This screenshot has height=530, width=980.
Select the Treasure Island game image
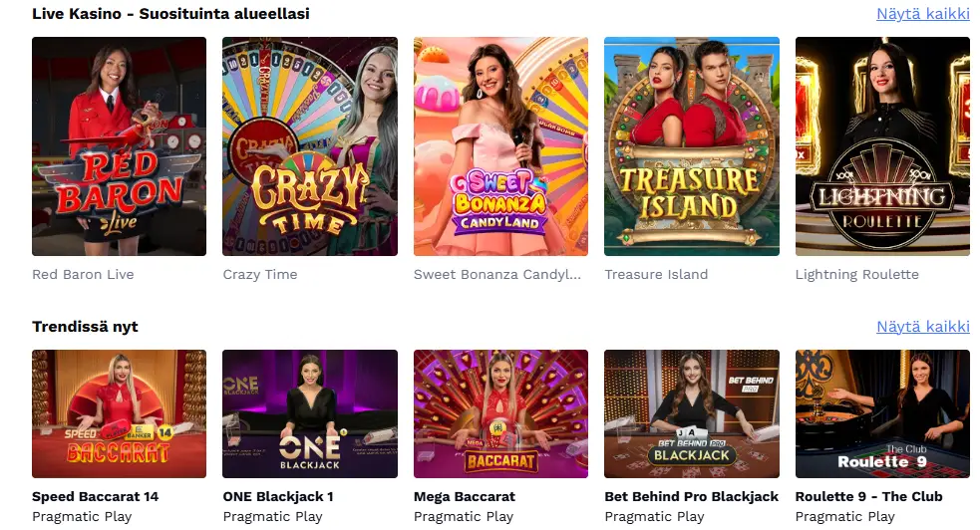pyautogui.click(x=692, y=146)
